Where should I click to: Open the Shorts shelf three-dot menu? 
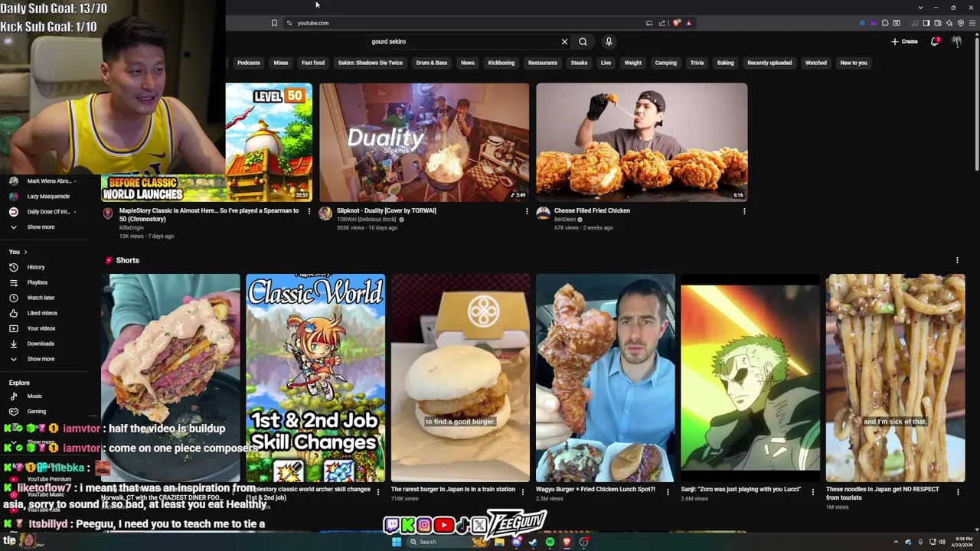pyautogui.click(x=957, y=260)
